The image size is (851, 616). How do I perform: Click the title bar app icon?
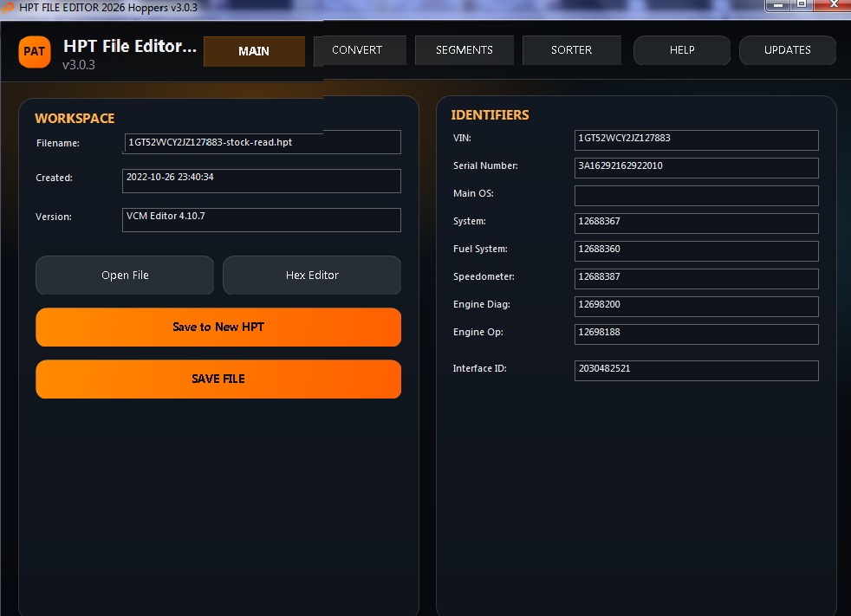9,7
